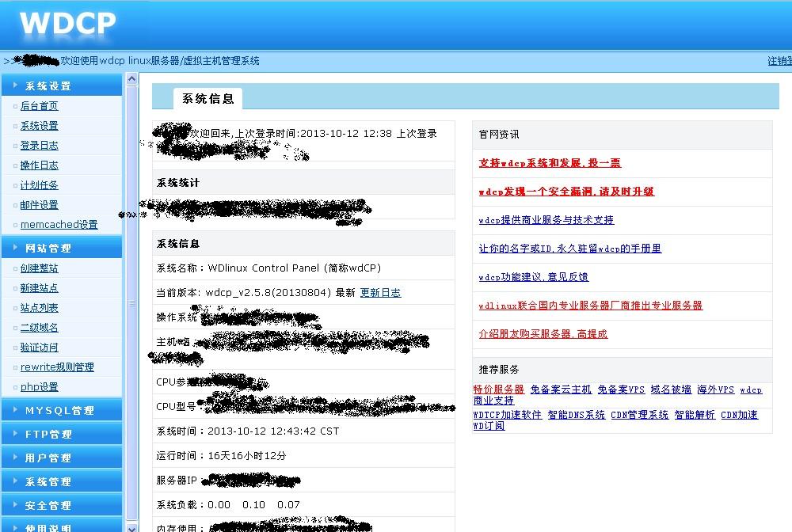
Task: Open the 更新日志 link beside the version
Action: tap(380, 293)
